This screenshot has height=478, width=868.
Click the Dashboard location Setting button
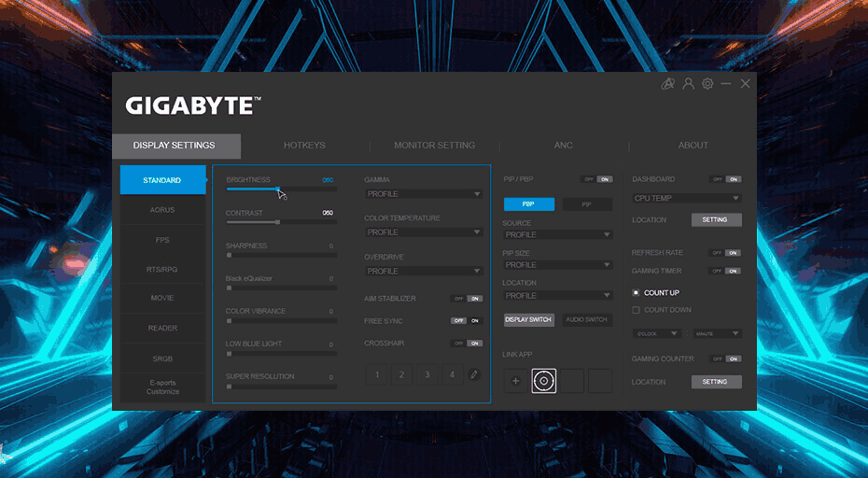pos(716,220)
